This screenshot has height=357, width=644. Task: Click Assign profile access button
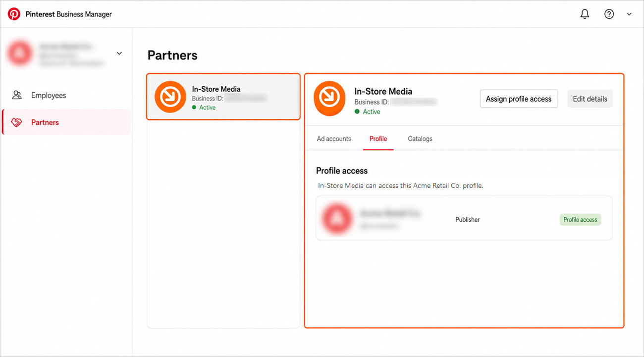coord(519,99)
